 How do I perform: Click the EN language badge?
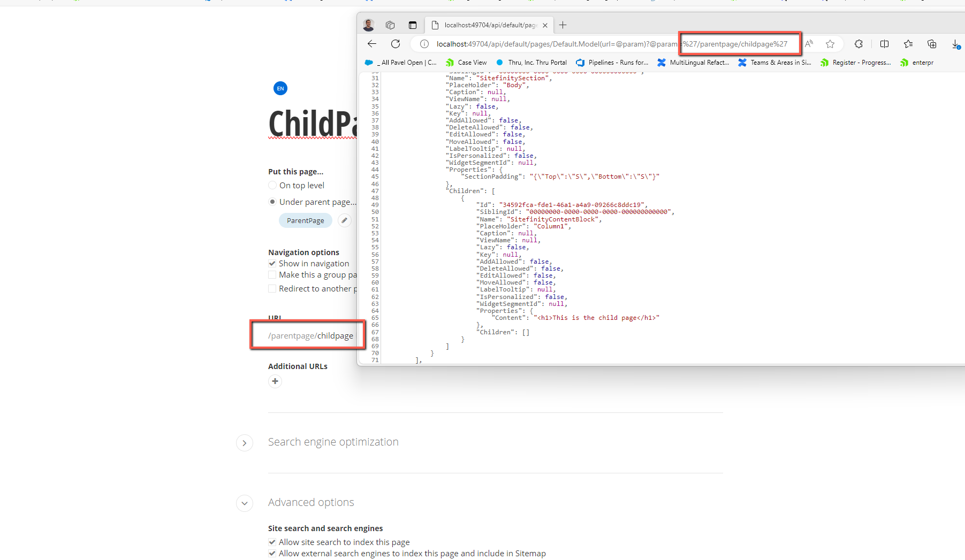[x=280, y=89]
